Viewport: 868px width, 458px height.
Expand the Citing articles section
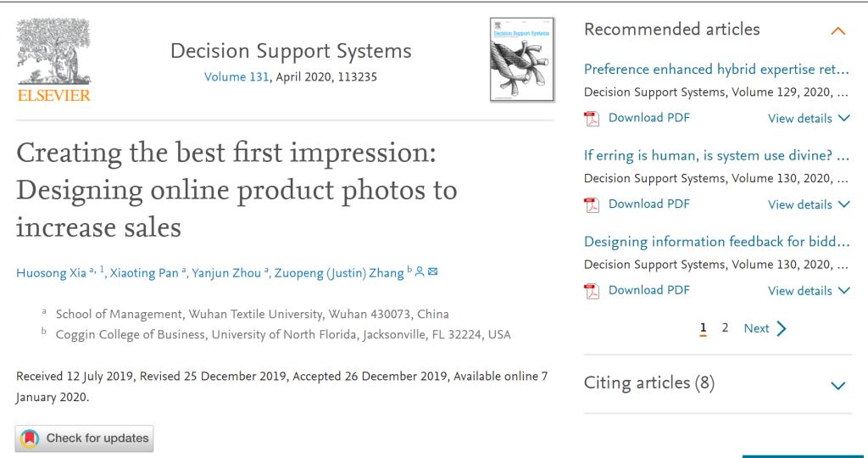tap(837, 385)
